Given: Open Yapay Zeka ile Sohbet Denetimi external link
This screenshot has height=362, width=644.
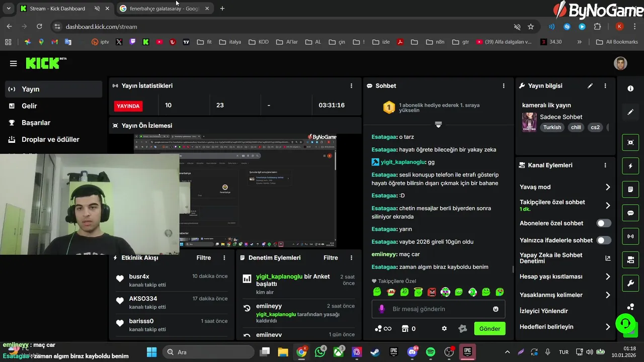Looking at the screenshot, I should coord(608,258).
